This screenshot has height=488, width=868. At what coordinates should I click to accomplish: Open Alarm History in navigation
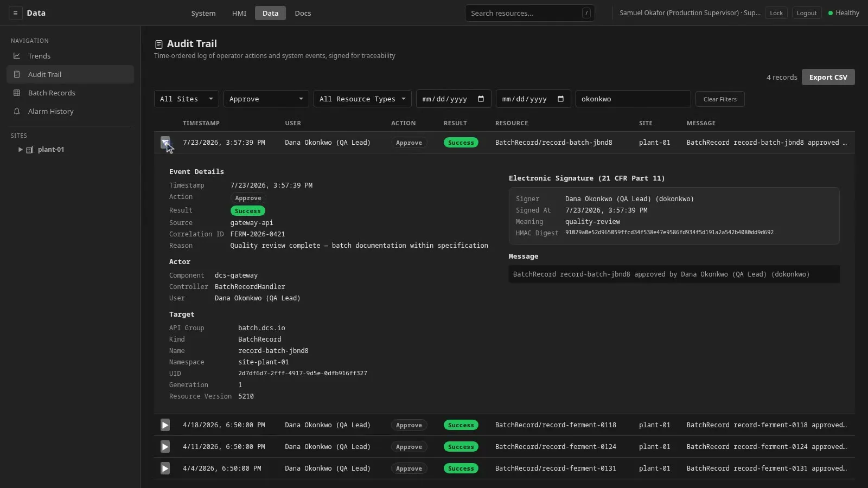[x=70, y=111]
